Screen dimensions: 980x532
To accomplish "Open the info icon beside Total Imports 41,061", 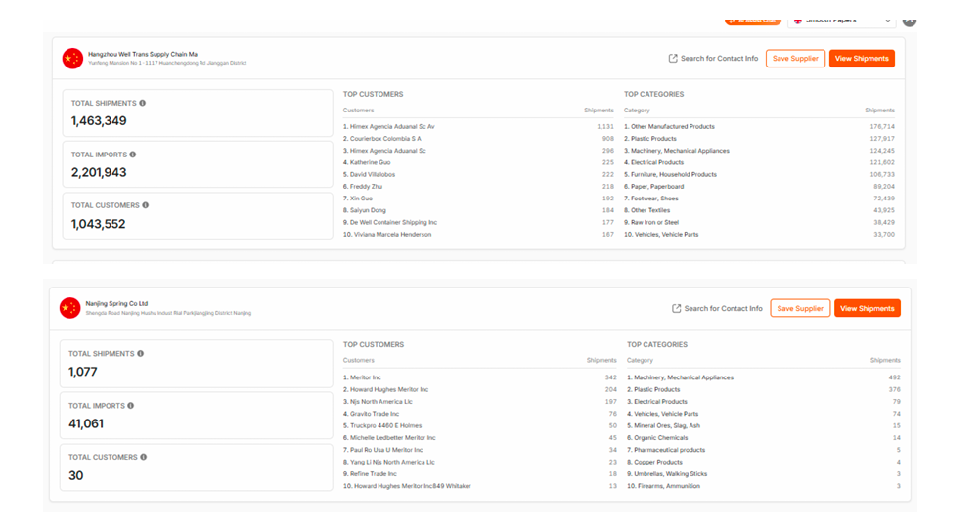I will [x=131, y=406].
